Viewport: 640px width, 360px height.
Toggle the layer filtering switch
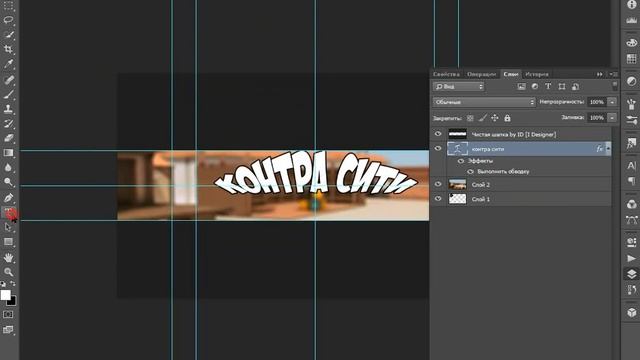click(615, 85)
